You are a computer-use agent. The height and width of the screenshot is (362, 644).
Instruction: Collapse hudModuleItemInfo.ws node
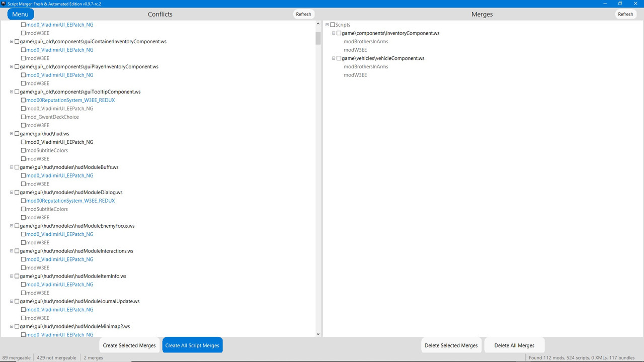point(12,276)
